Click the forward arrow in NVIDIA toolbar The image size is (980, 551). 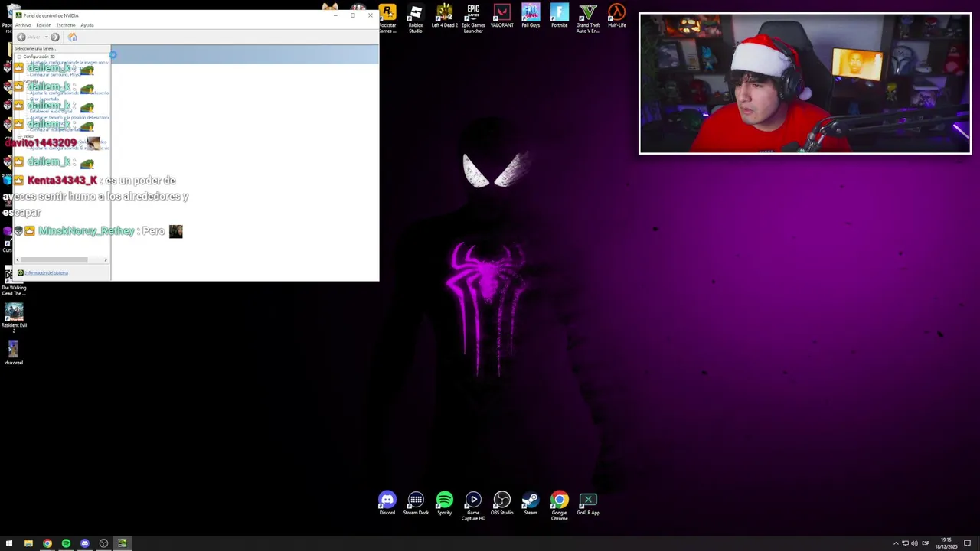coord(55,37)
